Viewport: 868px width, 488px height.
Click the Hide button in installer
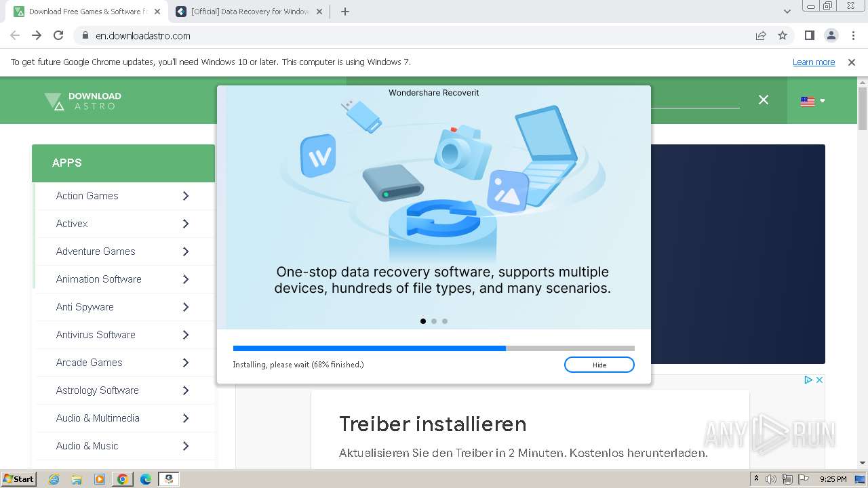click(599, 365)
